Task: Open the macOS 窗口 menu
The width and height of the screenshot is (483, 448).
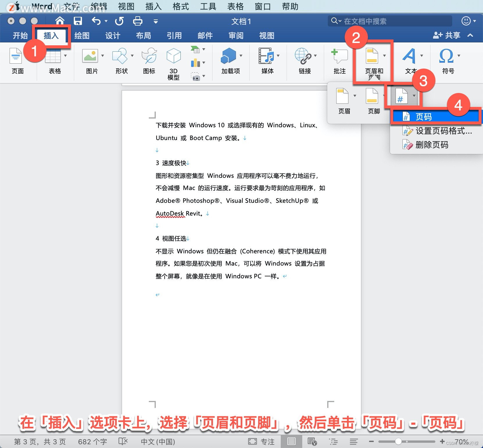Action: (x=262, y=6)
